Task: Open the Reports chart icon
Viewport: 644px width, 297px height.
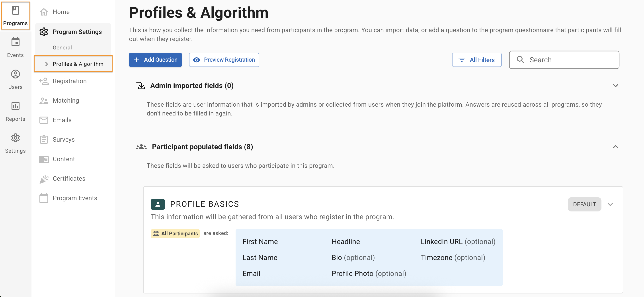Action: click(x=15, y=106)
